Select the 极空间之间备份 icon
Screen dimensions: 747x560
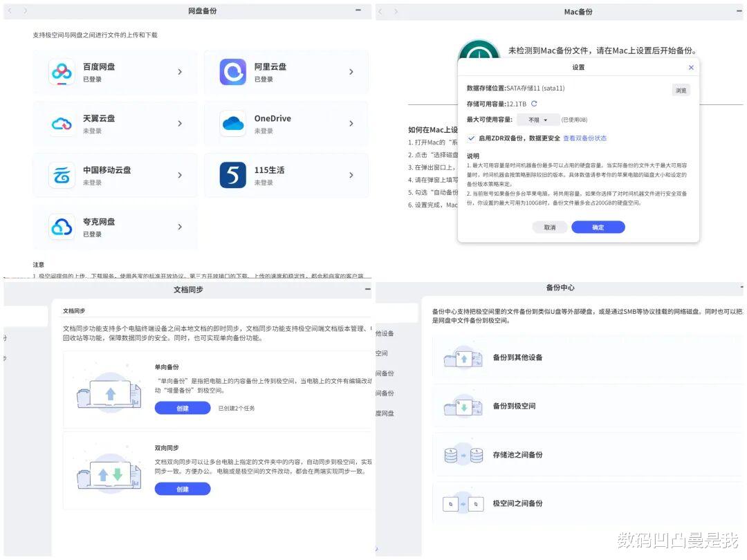coord(463,504)
